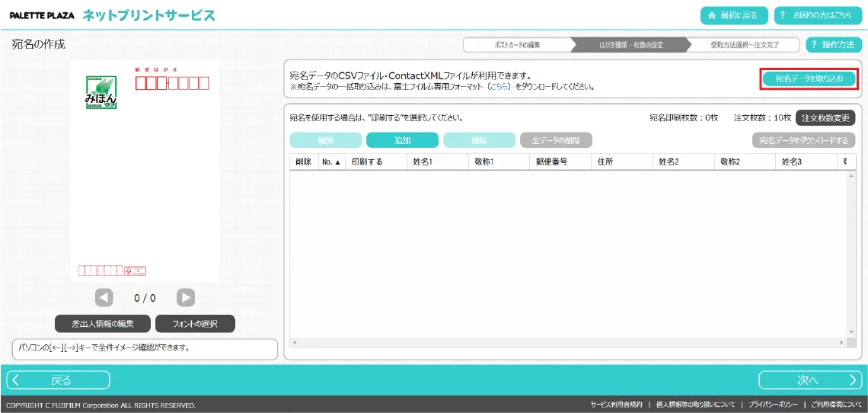Open the プライバシーポリシー footer link
Viewport: 868px width, 413px height.
tap(773, 405)
